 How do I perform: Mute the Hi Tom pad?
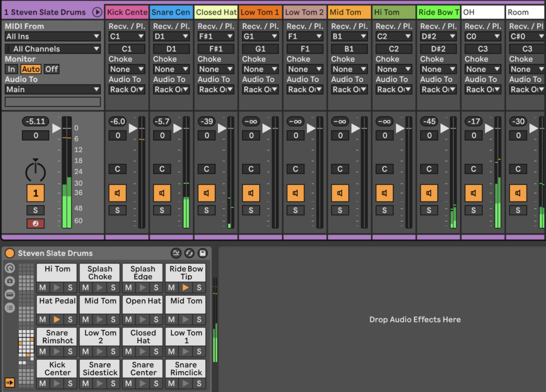point(42,288)
